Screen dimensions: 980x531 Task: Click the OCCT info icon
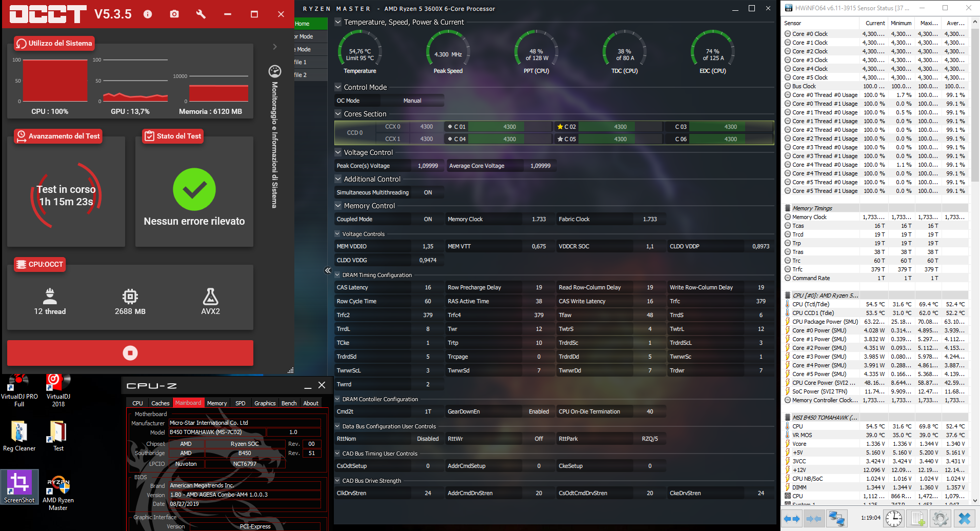[148, 14]
